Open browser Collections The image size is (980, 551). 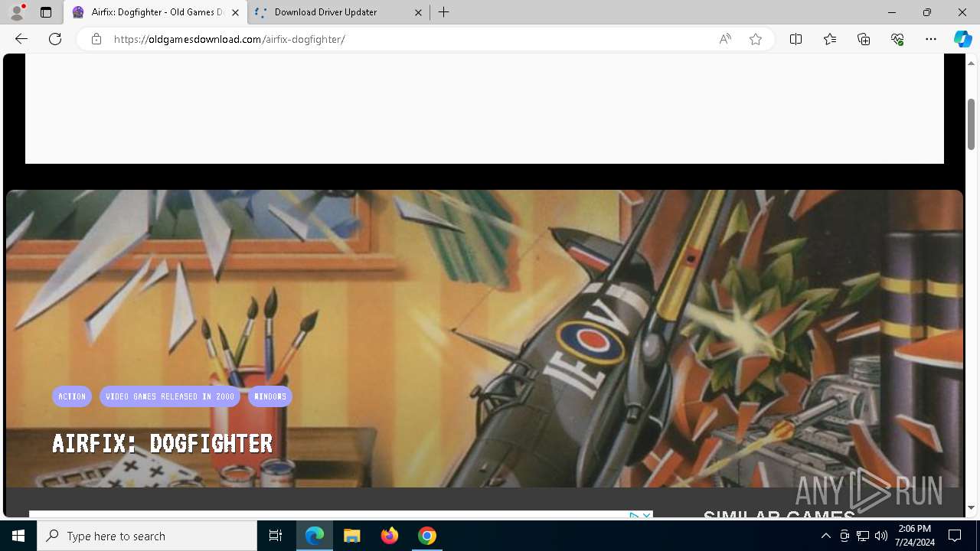click(x=864, y=39)
